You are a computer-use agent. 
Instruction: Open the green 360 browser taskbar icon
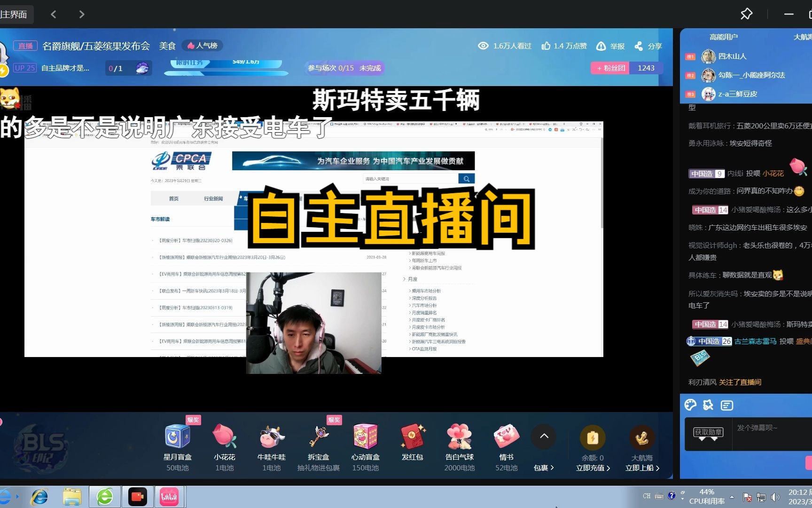105,497
